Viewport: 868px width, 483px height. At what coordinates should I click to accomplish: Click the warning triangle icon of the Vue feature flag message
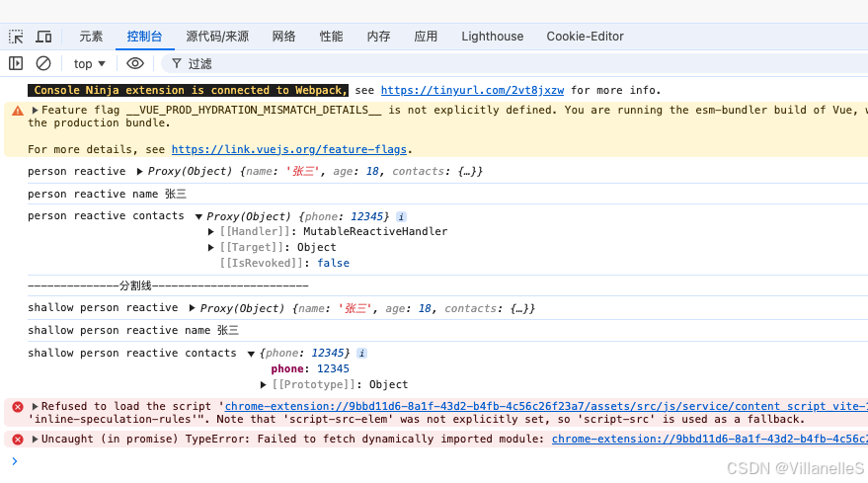coord(18,111)
